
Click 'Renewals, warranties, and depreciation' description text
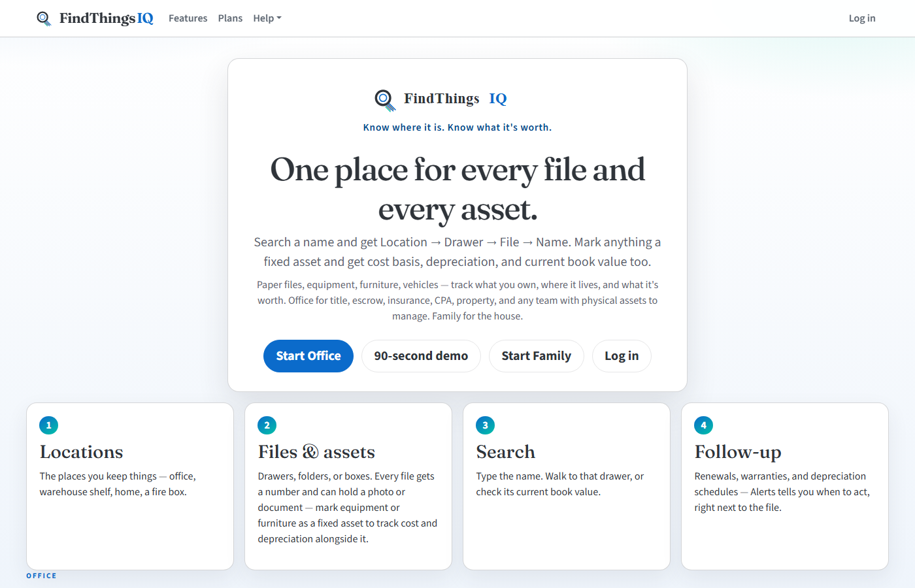tap(782, 492)
